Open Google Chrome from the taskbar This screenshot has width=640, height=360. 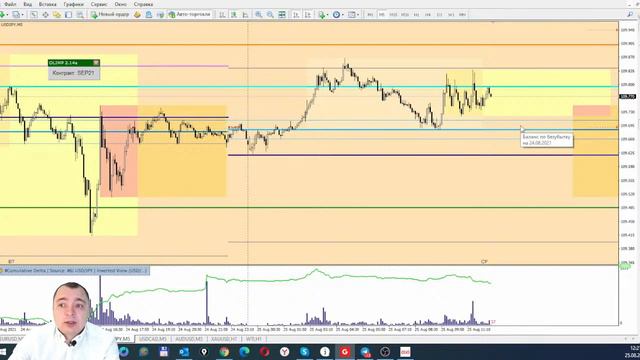click(224, 351)
